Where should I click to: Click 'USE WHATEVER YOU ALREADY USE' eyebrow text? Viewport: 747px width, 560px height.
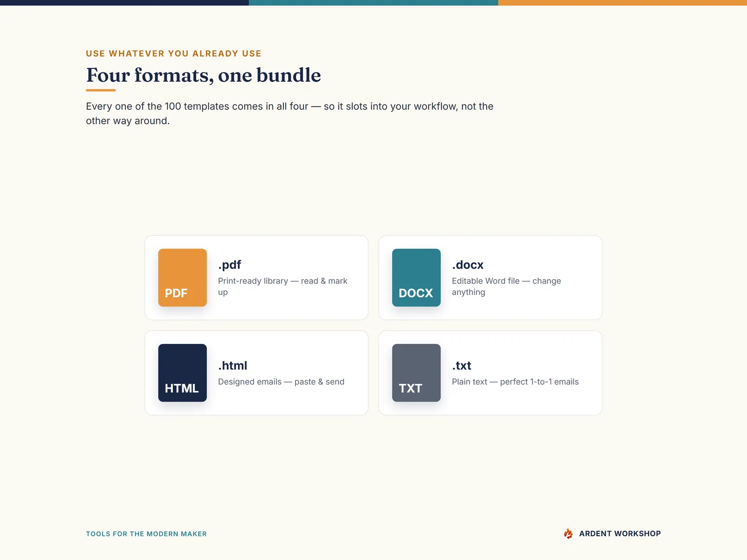coord(174,54)
